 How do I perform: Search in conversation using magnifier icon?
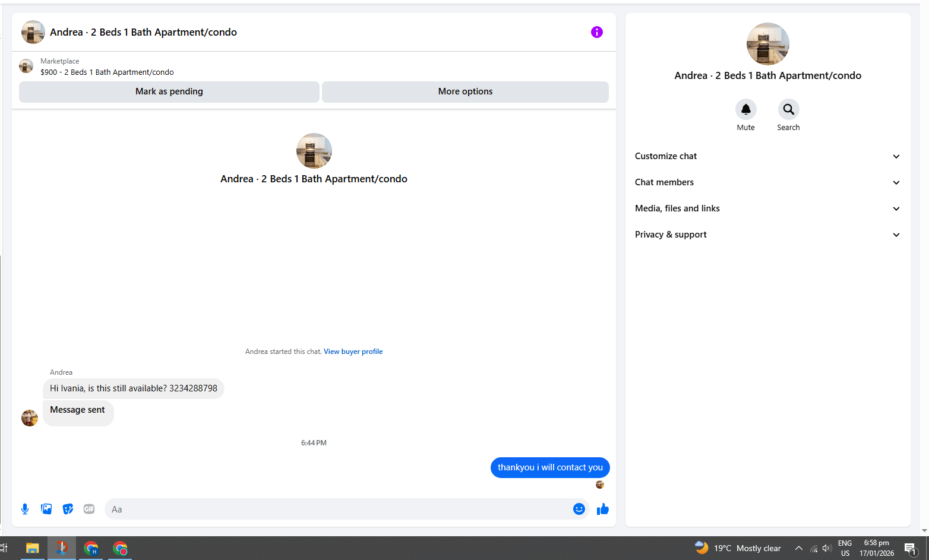point(789,109)
